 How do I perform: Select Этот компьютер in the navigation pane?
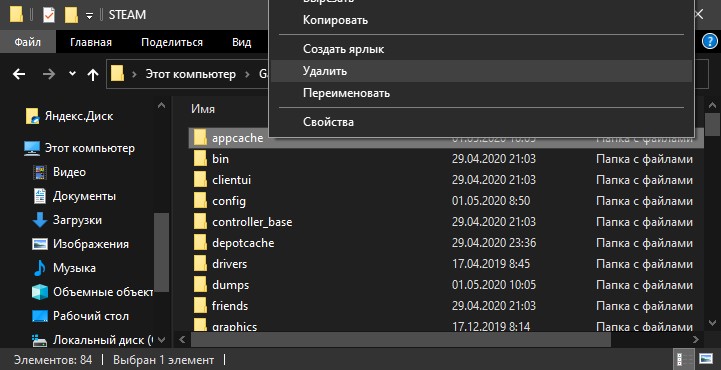tap(90, 148)
